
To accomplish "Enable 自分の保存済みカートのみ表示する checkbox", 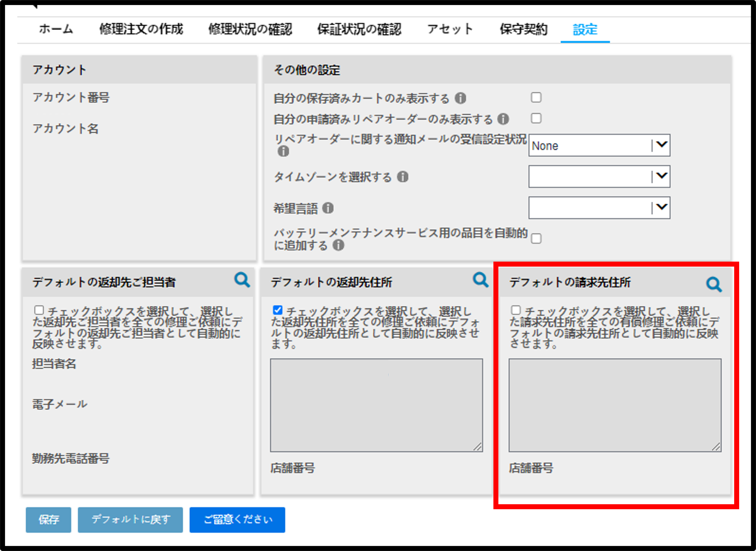I will click(x=536, y=97).
